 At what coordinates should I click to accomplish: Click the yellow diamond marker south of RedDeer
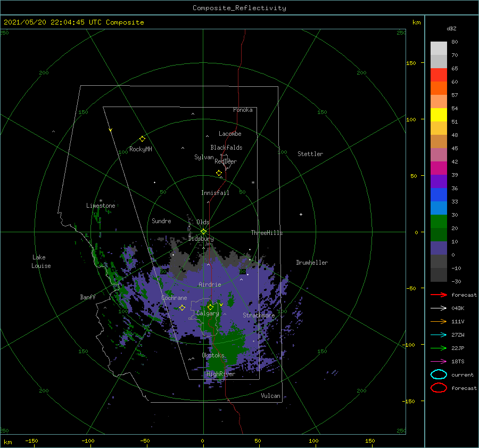tap(219, 173)
